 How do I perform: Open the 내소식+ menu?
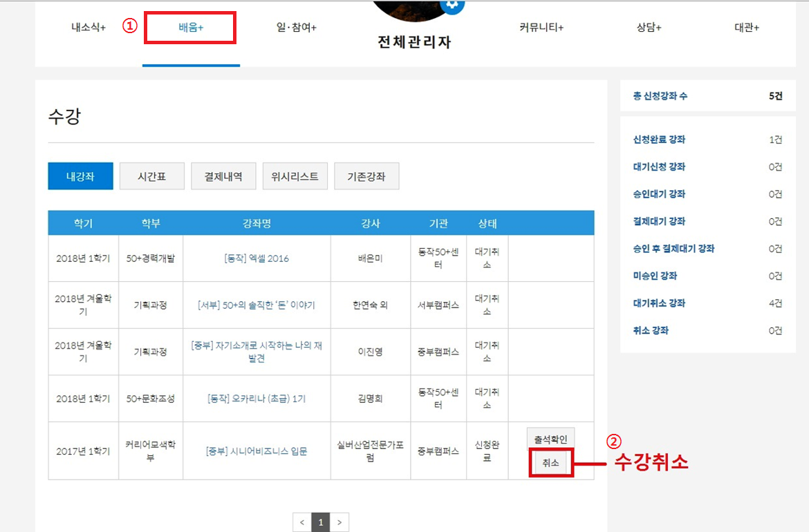coord(89,28)
